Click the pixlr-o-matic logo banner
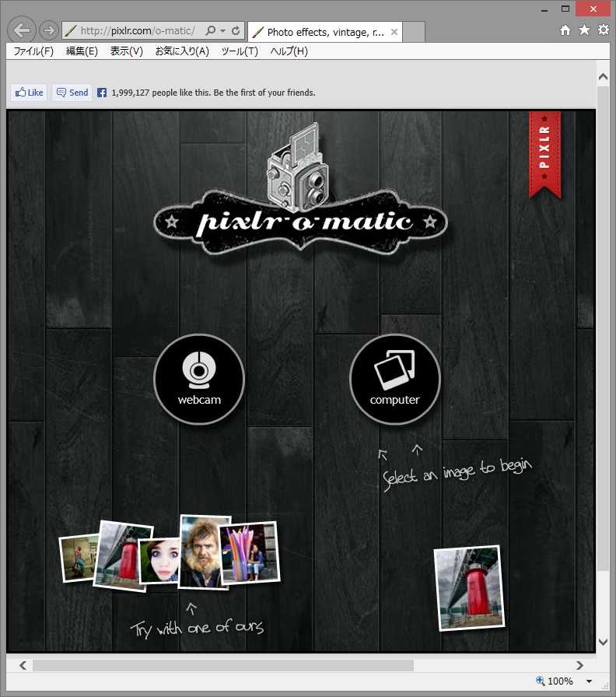The width and height of the screenshot is (616, 697). (x=300, y=221)
